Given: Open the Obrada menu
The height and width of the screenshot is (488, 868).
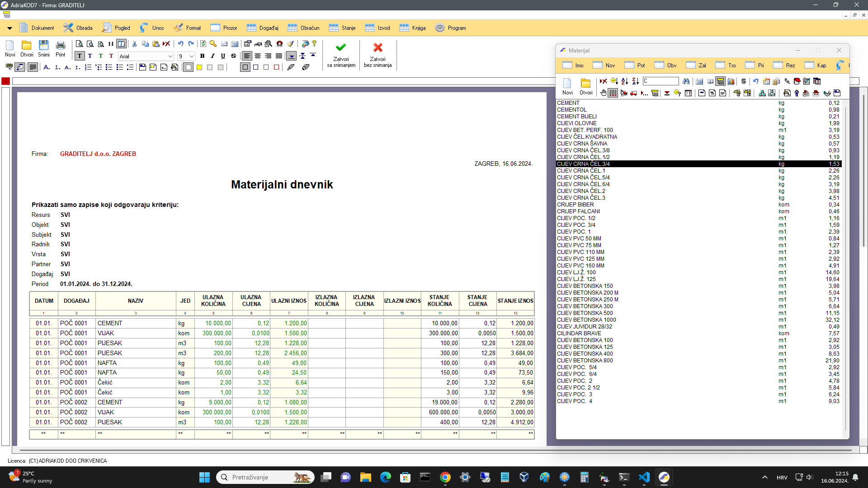Looking at the screenshot, I should tap(78, 28).
